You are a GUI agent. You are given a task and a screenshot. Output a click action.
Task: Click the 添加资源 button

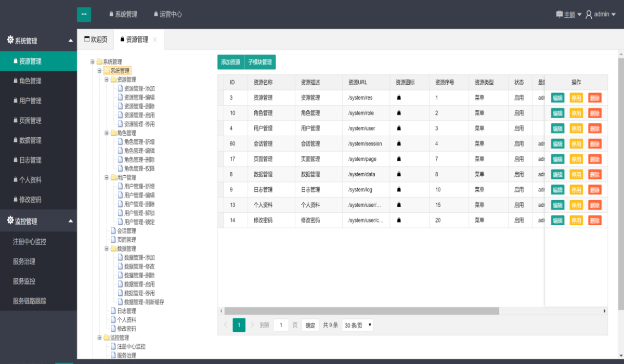(x=230, y=62)
